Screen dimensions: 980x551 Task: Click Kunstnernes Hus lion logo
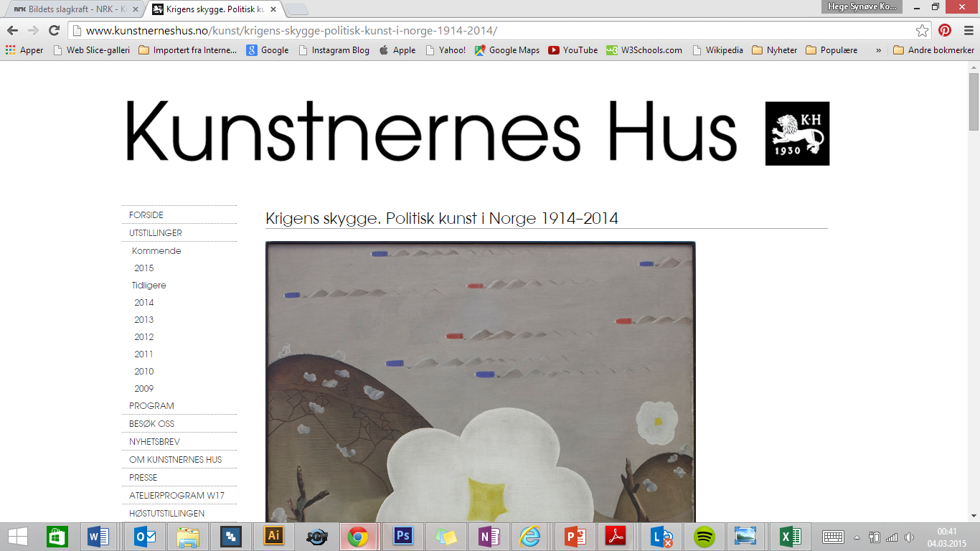click(797, 133)
